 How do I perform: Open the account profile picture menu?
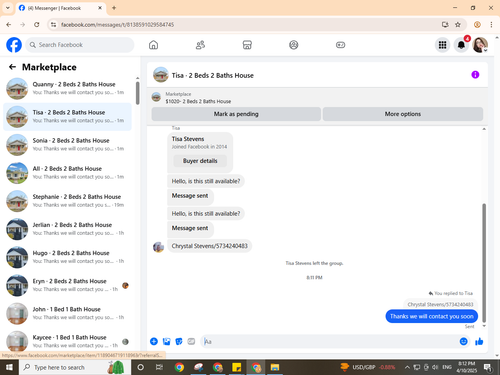(x=480, y=45)
